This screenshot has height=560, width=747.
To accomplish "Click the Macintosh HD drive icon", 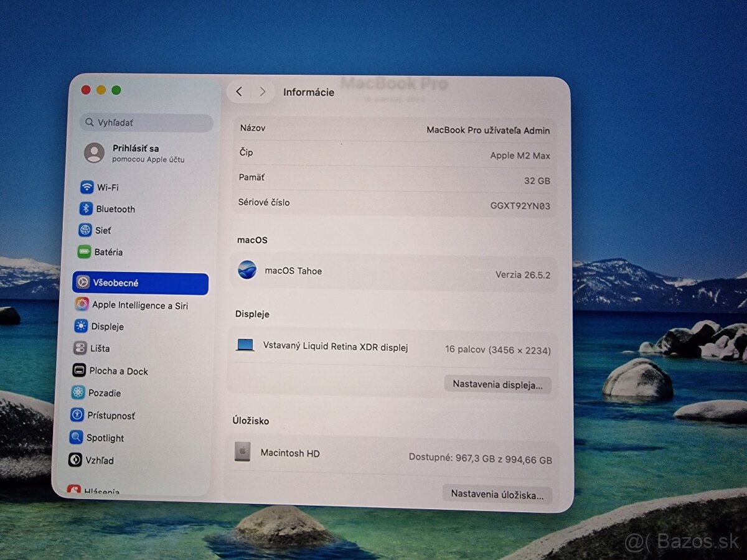I will [x=242, y=452].
